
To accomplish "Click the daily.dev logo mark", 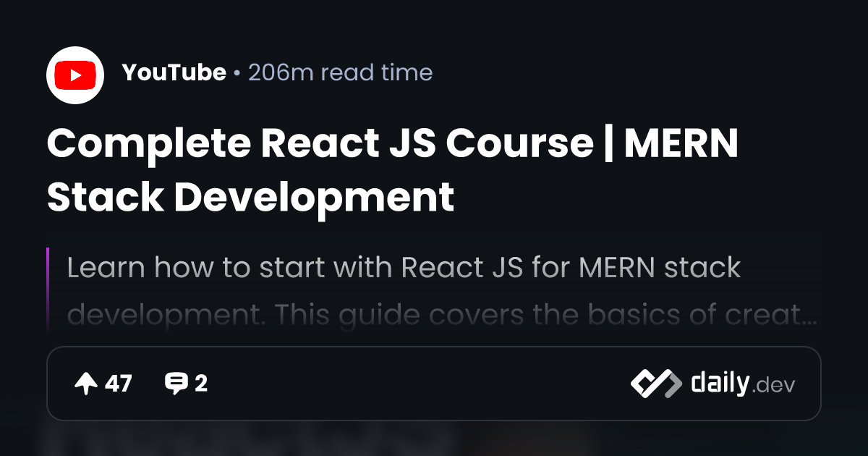I will [x=656, y=384].
